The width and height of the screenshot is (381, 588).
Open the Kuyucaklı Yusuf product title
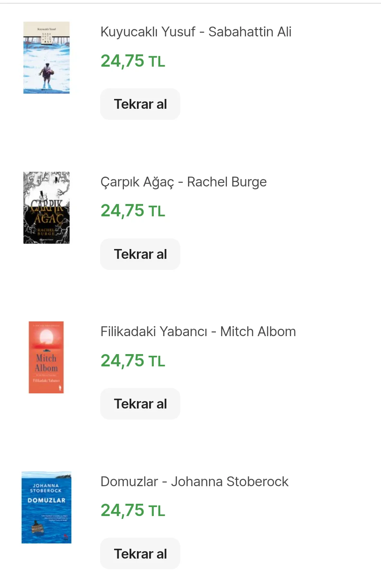pos(148,32)
